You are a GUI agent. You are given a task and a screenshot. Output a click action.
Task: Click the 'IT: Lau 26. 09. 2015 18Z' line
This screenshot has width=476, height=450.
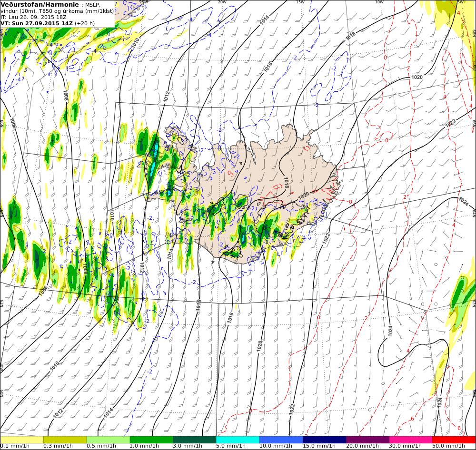33,17
